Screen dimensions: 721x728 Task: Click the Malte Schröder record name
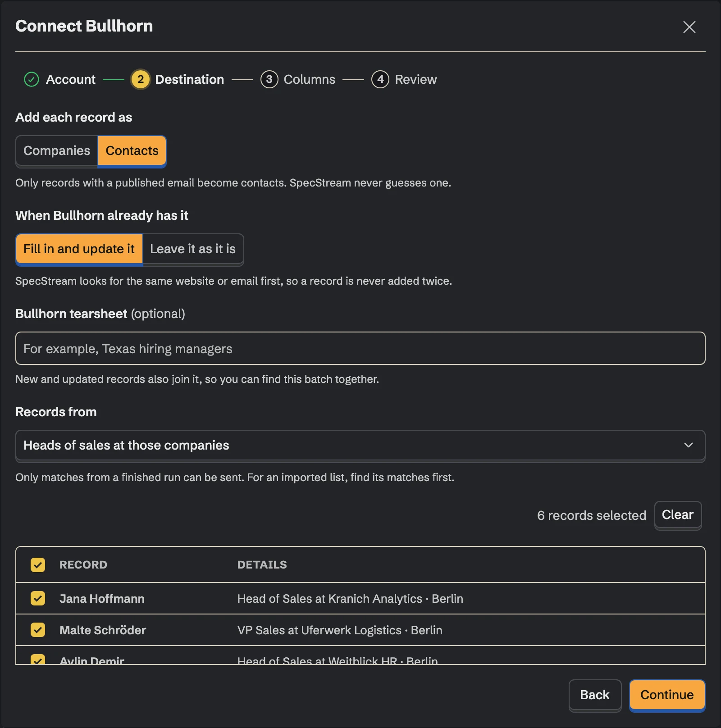(103, 630)
